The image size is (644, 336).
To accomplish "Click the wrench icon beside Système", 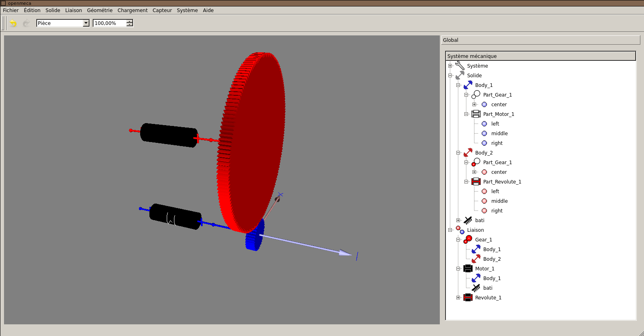I will click(x=460, y=66).
